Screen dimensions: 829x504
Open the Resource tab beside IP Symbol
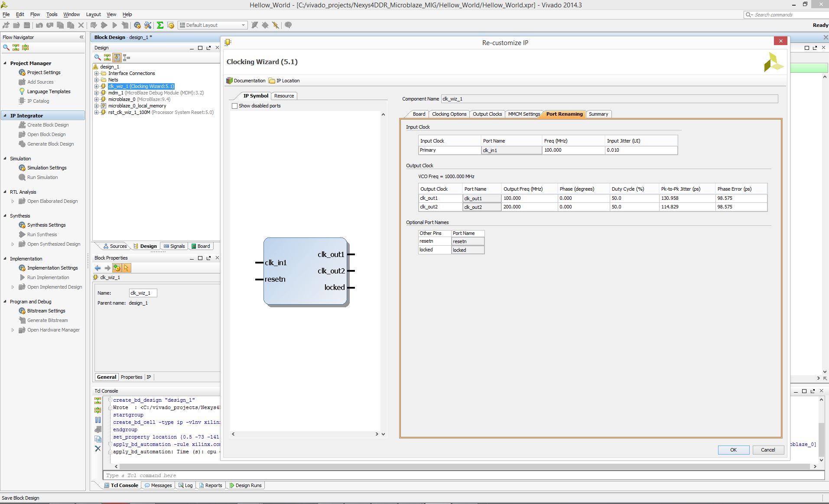pyautogui.click(x=284, y=96)
